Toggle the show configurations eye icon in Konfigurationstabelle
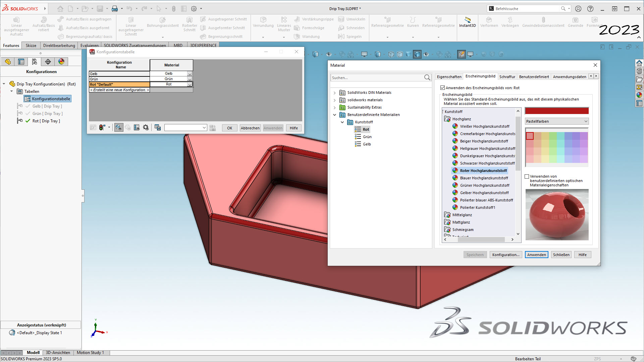 click(119, 127)
